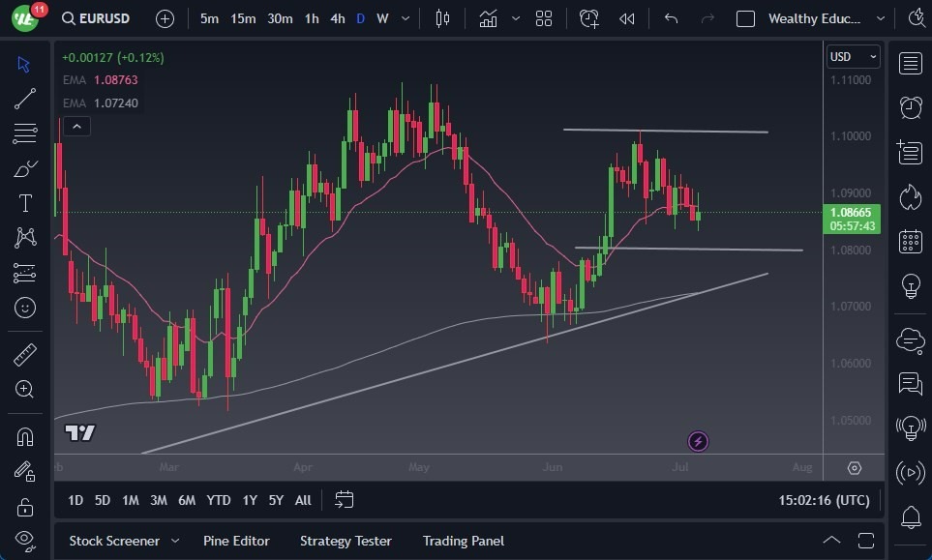932x560 pixels.
Task: Select the Measure ruler tool
Action: (x=25, y=354)
